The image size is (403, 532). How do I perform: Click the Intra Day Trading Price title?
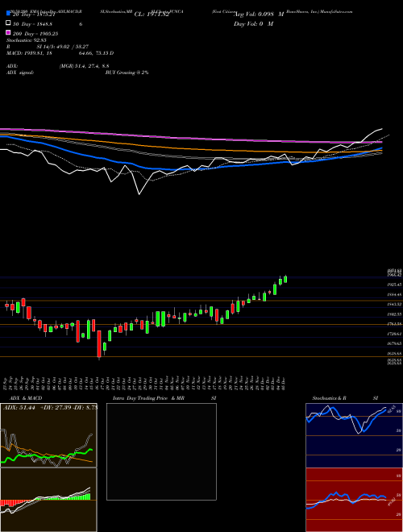pyautogui.click(x=140, y=398)
